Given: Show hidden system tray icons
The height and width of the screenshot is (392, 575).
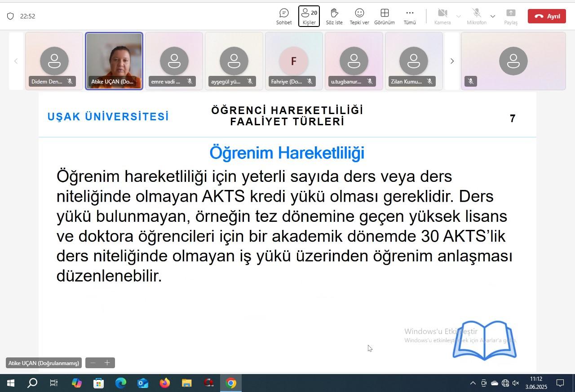Looking at the screenshot, I should coord(473,383).
